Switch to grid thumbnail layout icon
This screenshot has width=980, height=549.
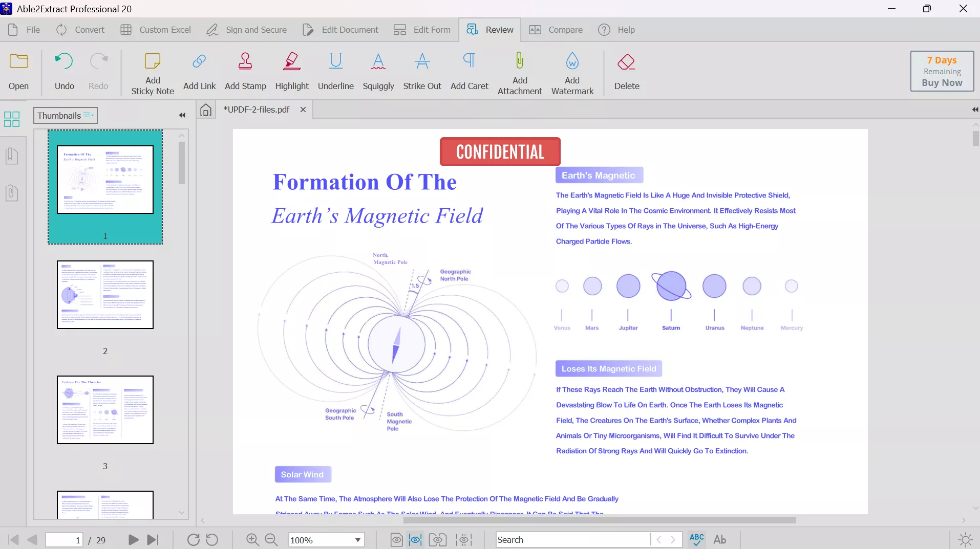[11, 119]
